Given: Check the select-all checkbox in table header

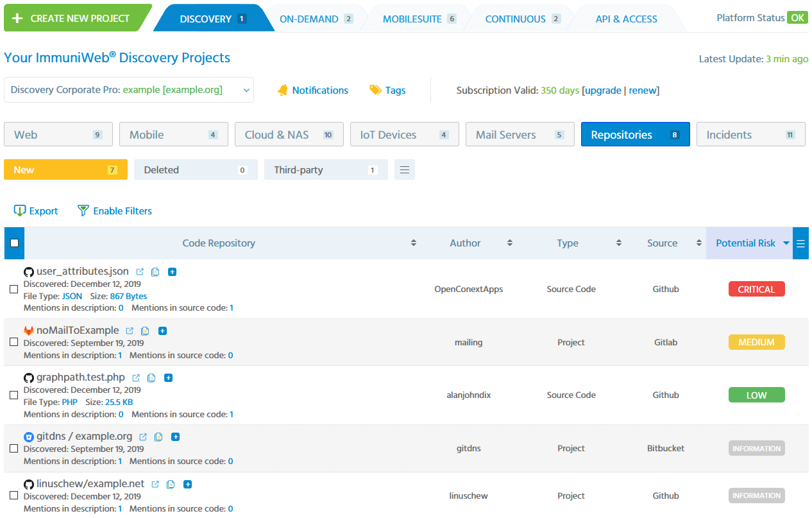Looking at the screenshot, I should pyautogui.click(x=14, y=243).
